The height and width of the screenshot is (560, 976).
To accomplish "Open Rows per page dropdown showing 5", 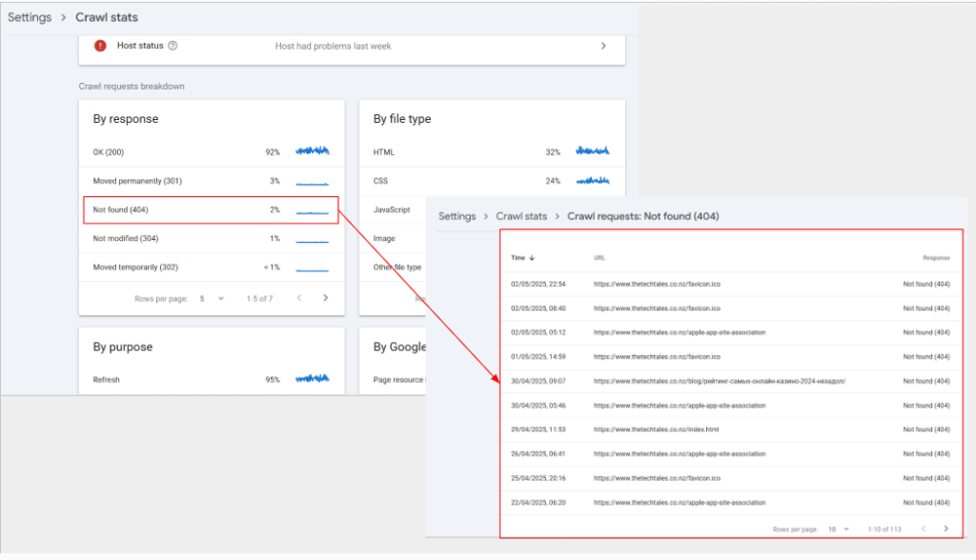I will (212, 299).
